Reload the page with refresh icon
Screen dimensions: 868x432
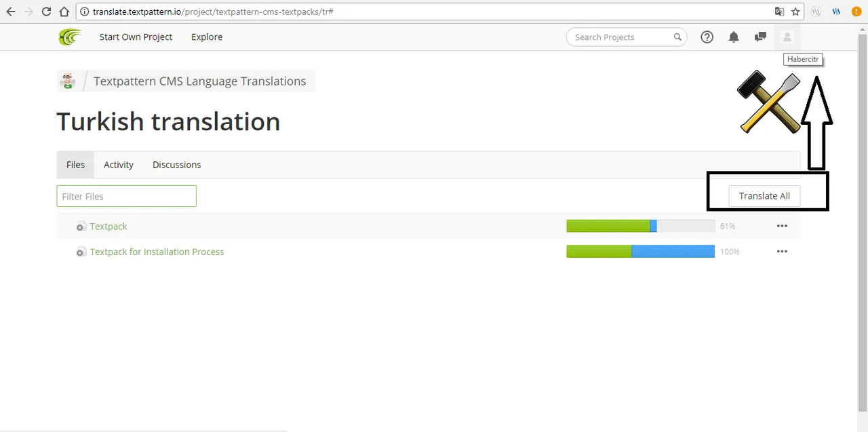click(46, 12)
